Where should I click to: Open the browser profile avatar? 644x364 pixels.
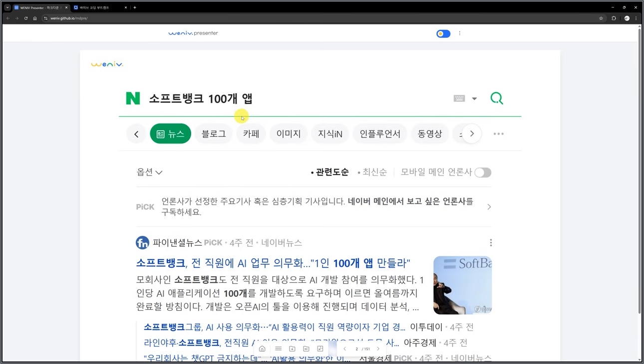[x=627, y=18]
